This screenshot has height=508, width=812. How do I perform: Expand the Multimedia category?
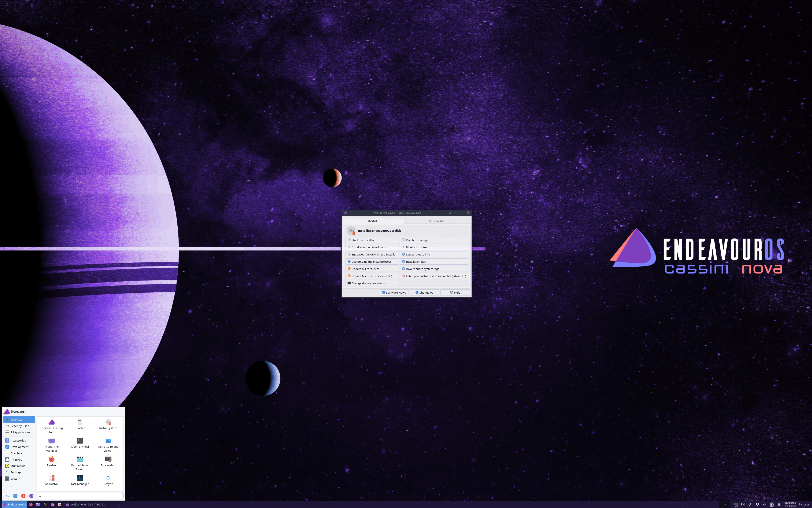pos(19,466)
